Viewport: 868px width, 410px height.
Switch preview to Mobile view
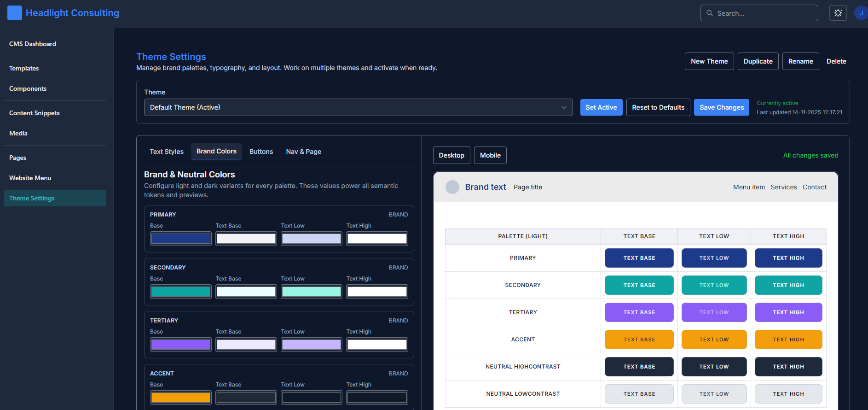point(490,155)
